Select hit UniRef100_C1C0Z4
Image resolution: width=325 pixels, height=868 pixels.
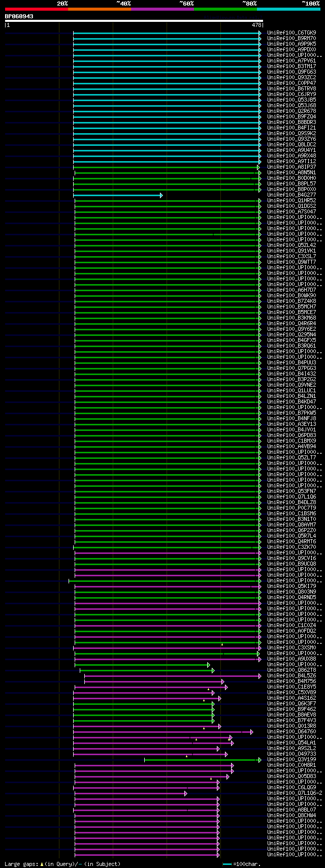coord(291,625)
